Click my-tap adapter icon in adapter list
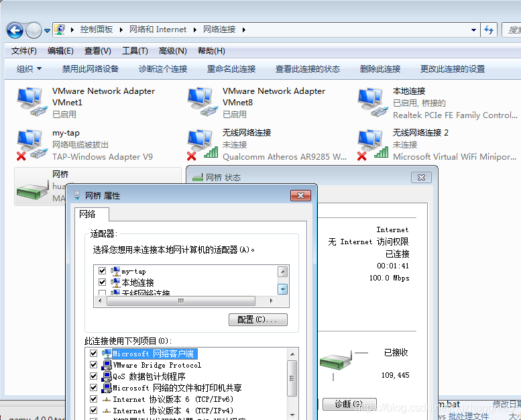 (x=115, y=271)
